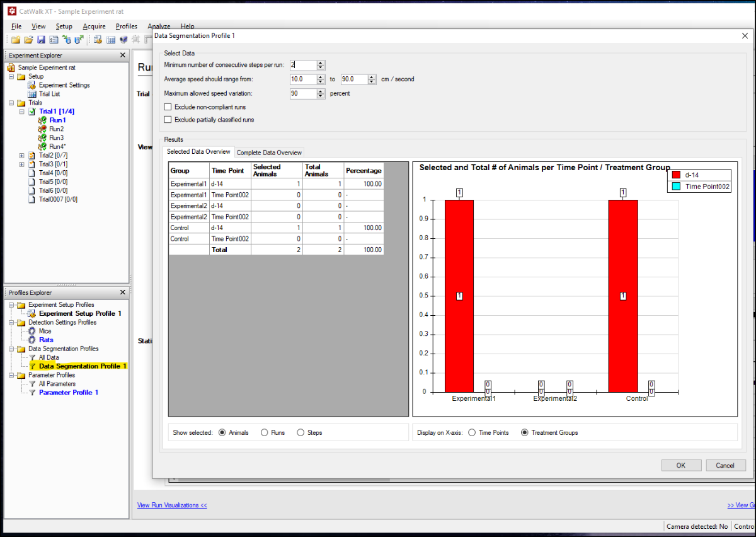Increase the minimum consecutive steps stepper
Image resolution: width=756 pixels, height=537 pixels.
click(321, 62)
